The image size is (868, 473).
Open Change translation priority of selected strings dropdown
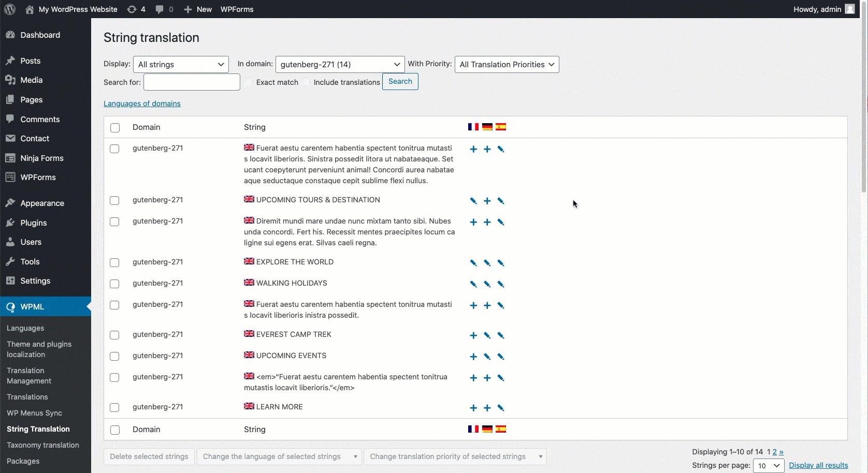[x=455, y=456]
